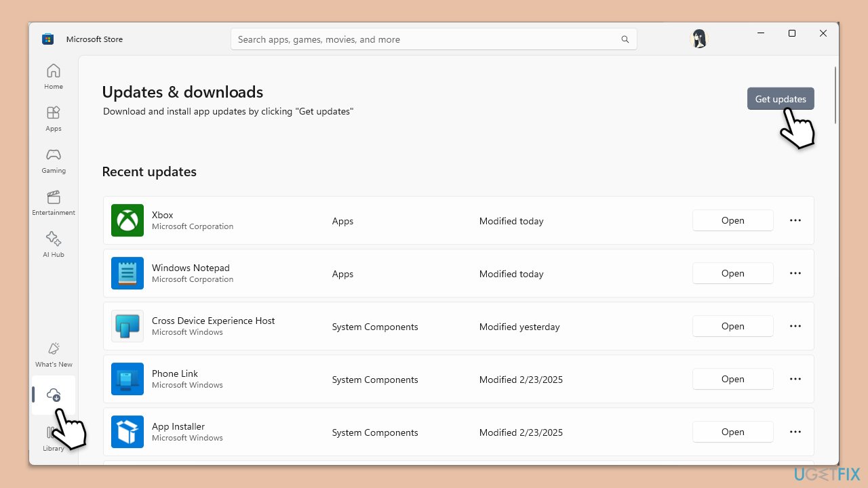Open Phone Link via Open button

coord(732,379)
